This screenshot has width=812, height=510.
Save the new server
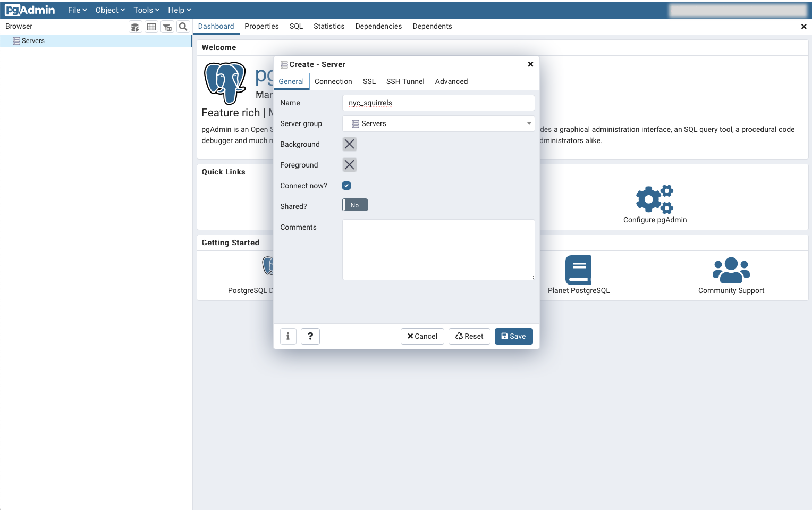[x=513, y=336]
